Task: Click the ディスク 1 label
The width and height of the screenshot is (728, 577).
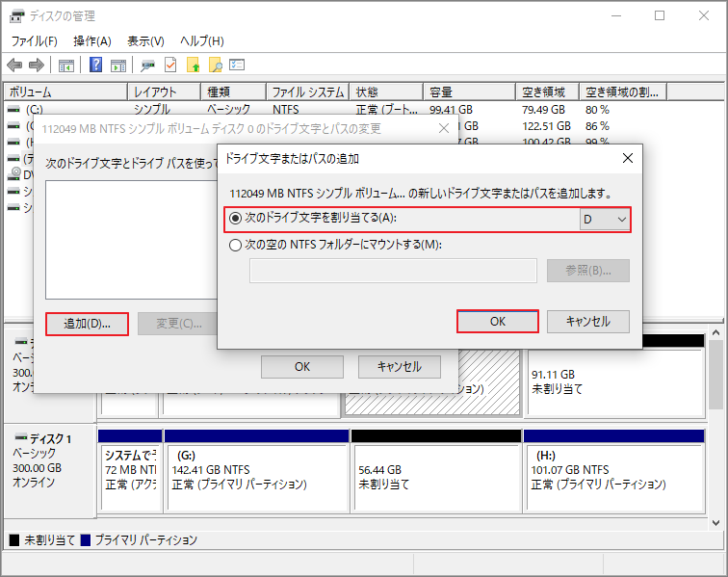Action: (x=50, y=438)
